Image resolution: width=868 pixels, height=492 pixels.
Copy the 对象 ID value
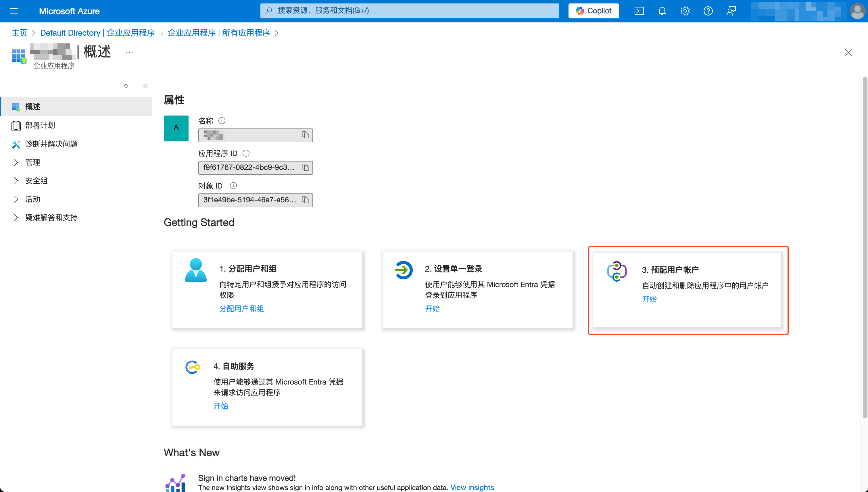pos(306,200)
